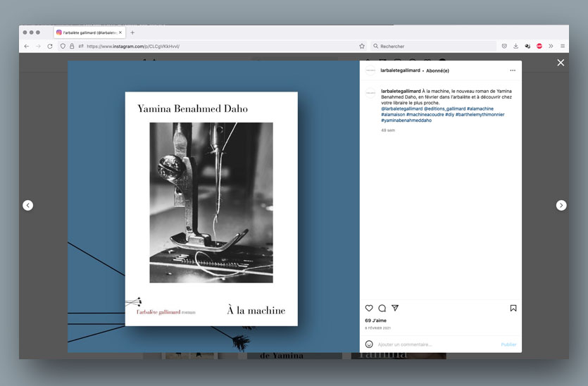The image size is (588, 386).
Task: Close the Instagram post overlay
Action: (561, 63)
